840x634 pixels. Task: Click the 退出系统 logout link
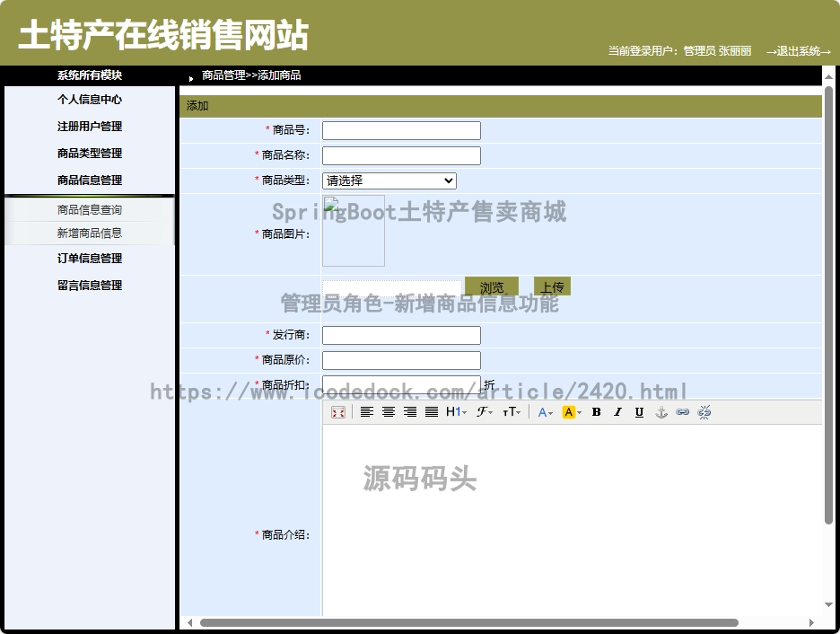coord(798,51)
